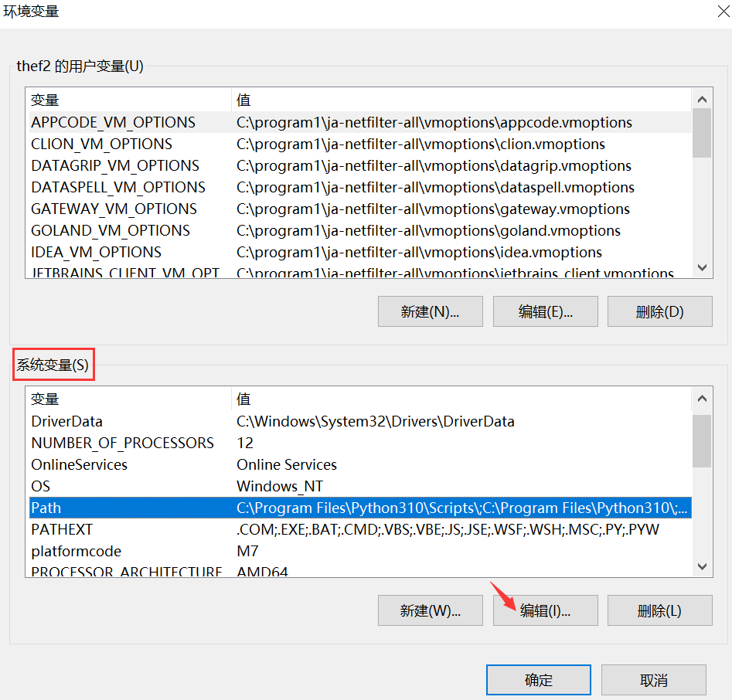Select CLION_VM_OPTIONS variable row

coord(360,144)
